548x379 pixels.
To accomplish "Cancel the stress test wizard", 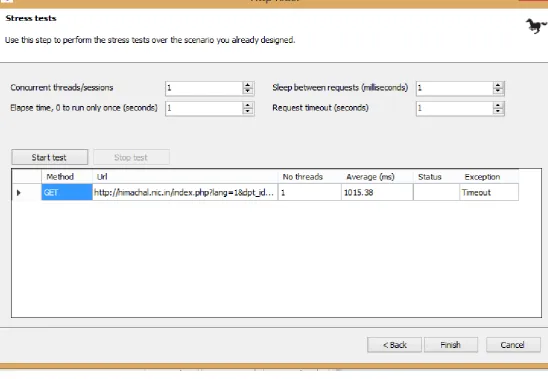I will click(513, 345).
